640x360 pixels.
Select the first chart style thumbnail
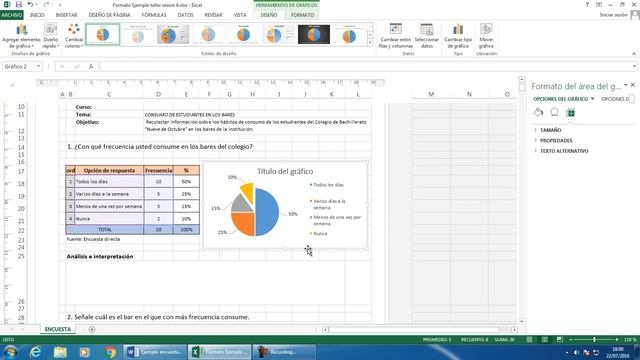[x=103, y=34]
